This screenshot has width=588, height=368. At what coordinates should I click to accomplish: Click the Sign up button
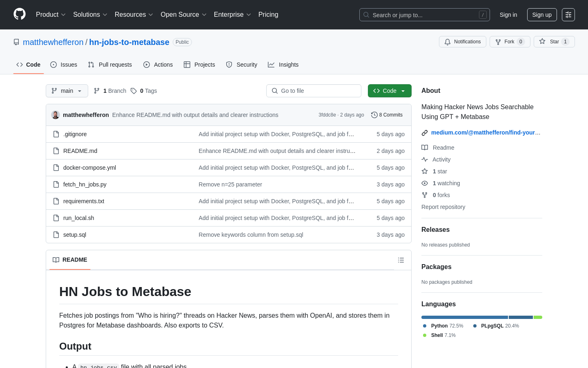point(542,15)
